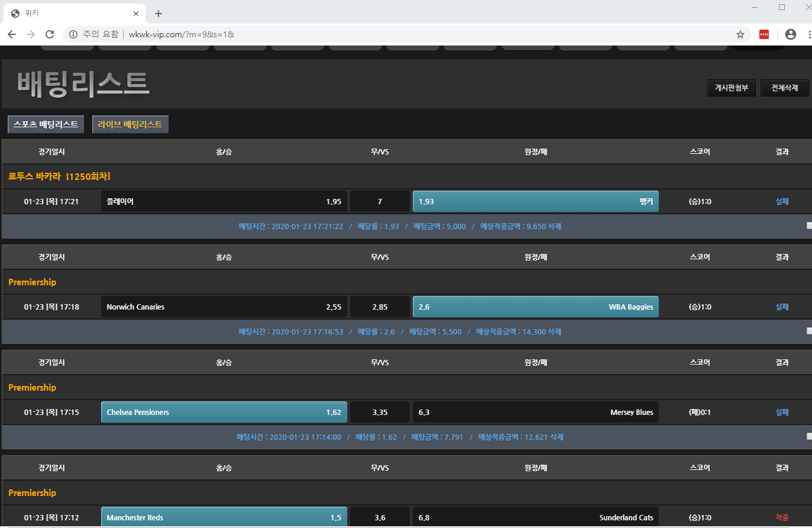Select the WBA Baggies odds cell
812x528 pixels.
[536, 307]
